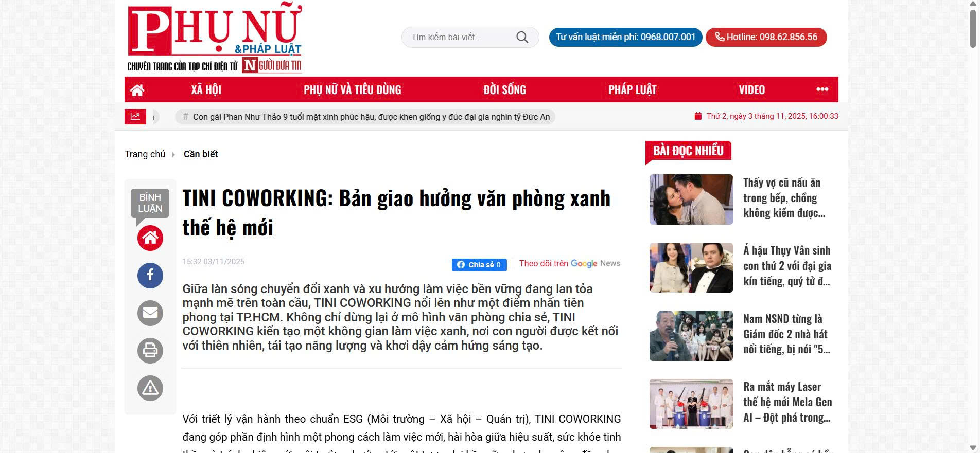This screenshot has width=980, height=453.
Task: Open the Xã Hội menu section
Action: coord(206,90)
